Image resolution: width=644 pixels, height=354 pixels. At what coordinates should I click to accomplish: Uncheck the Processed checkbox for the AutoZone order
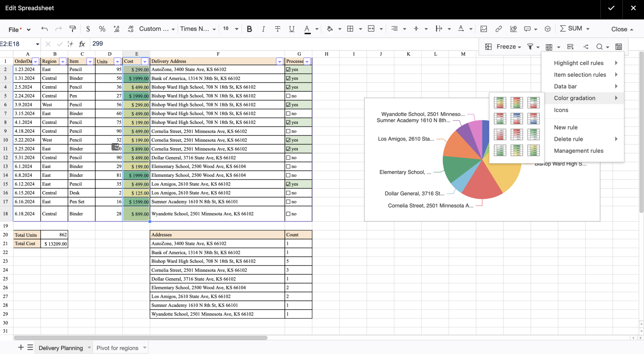click(289, 69)
